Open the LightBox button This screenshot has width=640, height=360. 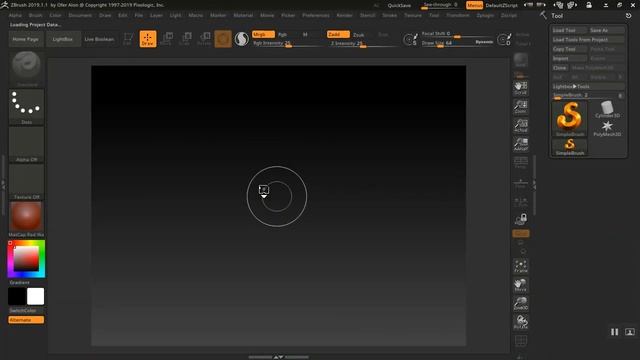(x=62, y=39)
